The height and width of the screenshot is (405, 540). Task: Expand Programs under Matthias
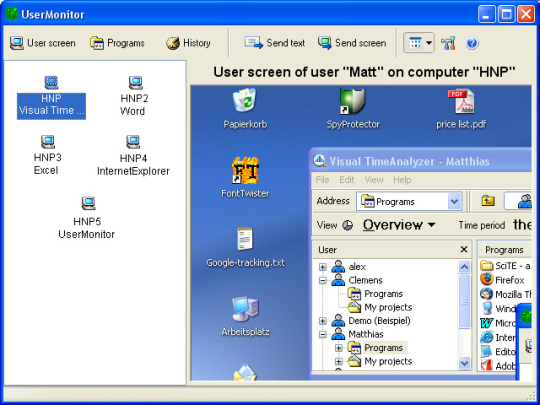pos(339,348)
